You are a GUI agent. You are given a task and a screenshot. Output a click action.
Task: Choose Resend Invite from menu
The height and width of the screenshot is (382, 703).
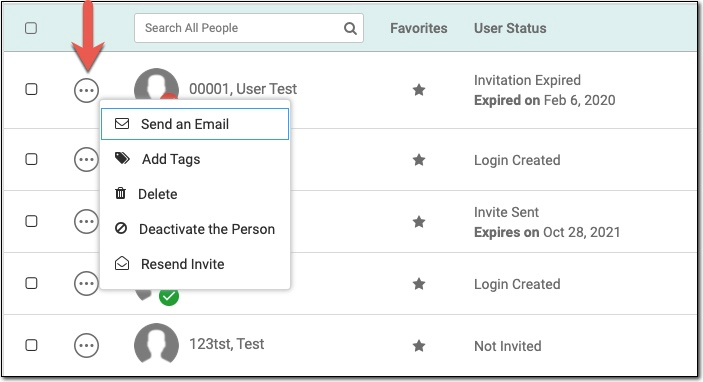click(x=195, y=264)
